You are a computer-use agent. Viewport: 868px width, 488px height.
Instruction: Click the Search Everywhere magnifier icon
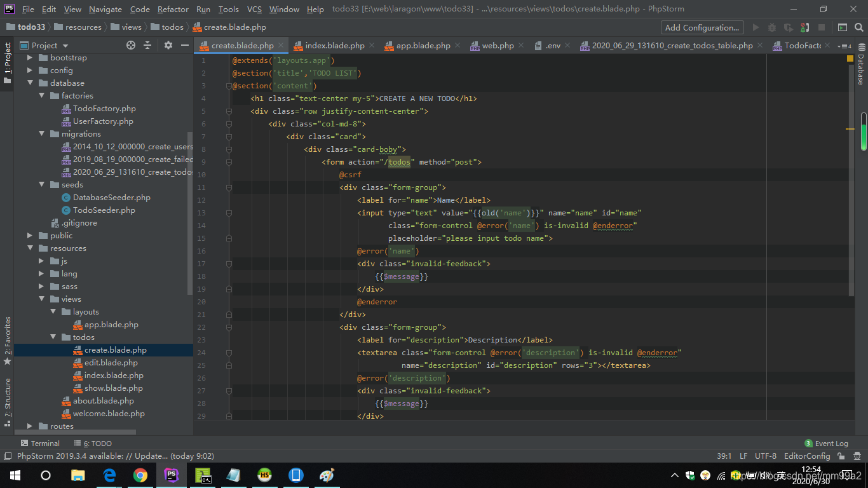click(x=858, y=27)
